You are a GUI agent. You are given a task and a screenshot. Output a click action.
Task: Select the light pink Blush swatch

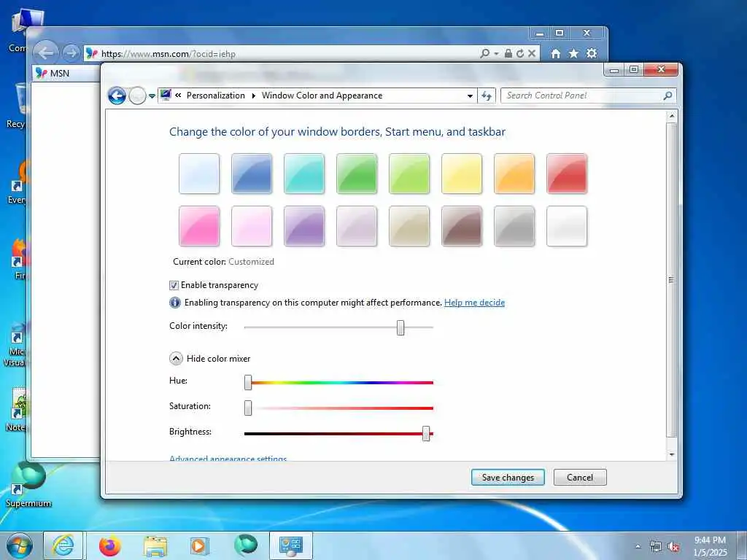tap(252, 226)
